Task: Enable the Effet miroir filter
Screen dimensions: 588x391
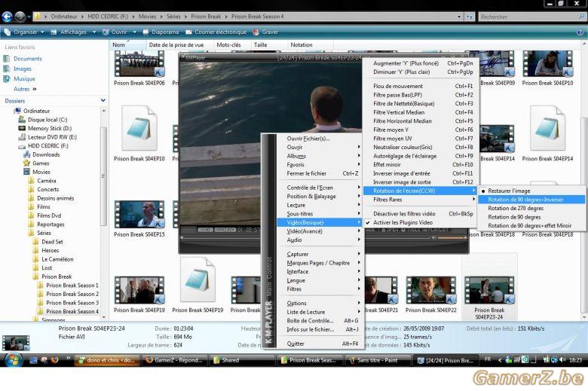Action: (421, 164)
